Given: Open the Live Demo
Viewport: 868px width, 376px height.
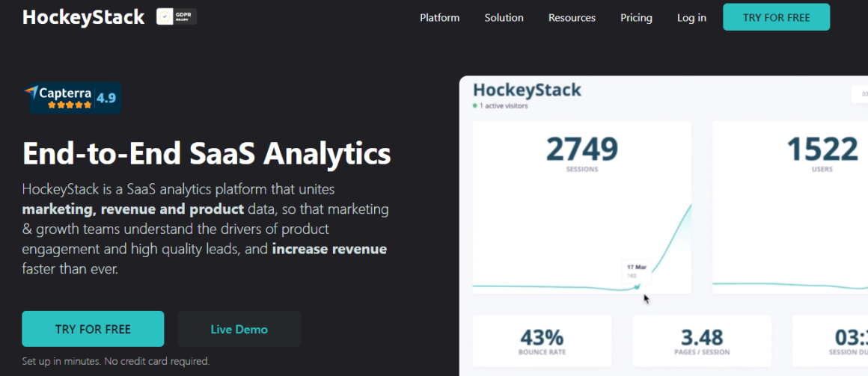Looking at the screenshot, I should pyautogui.click(x=239, y=329).
